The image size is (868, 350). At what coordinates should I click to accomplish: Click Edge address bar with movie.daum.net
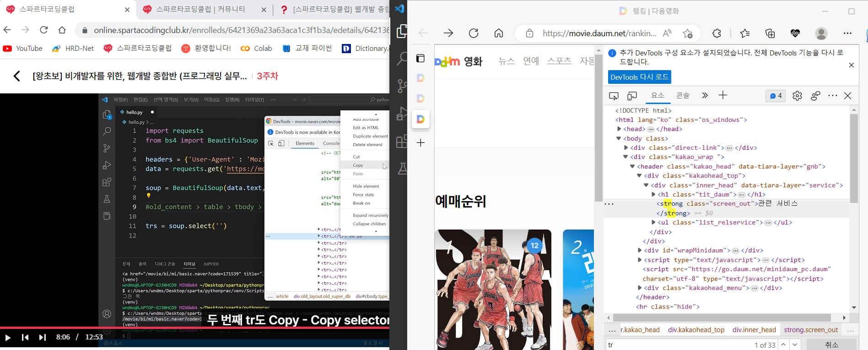pyautogui.click(x=599, y=33)
